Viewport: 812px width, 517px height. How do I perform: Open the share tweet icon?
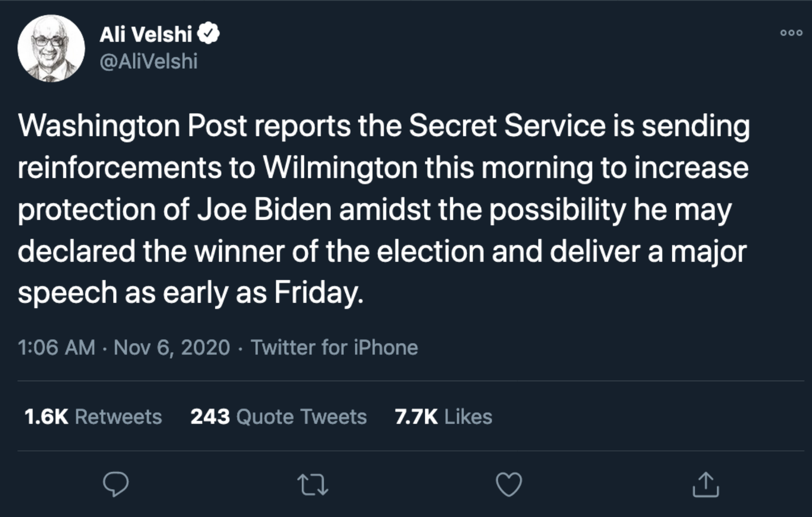point(706,484)
